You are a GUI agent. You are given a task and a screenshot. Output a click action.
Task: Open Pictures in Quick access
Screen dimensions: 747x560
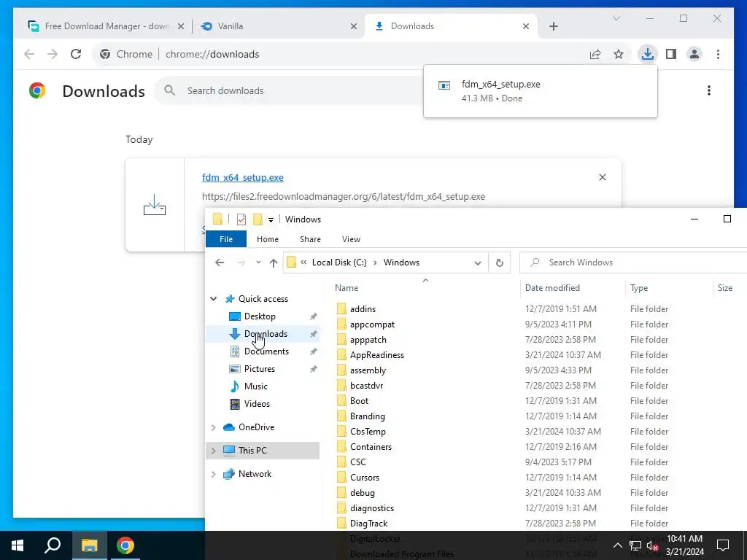pos(259,369)
